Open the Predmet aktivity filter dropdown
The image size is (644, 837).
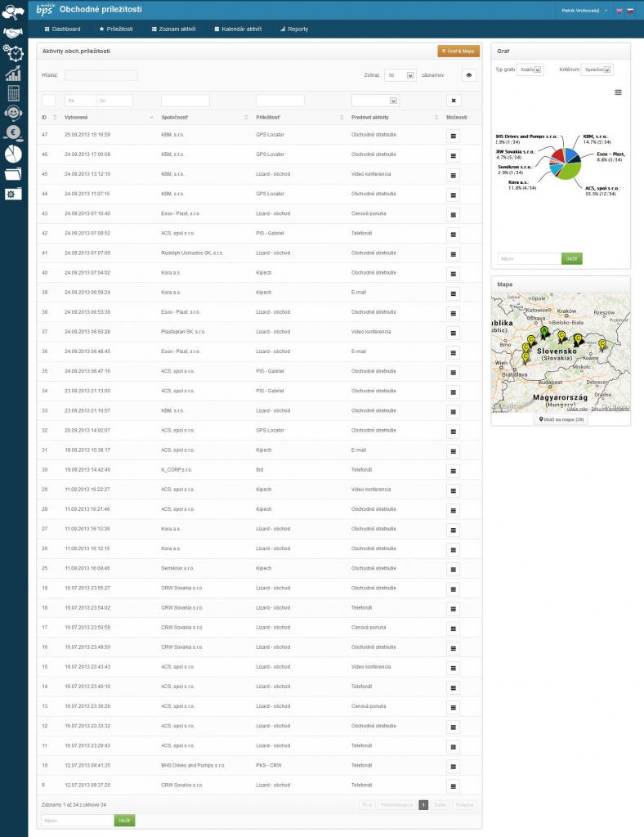coord(374,101)
